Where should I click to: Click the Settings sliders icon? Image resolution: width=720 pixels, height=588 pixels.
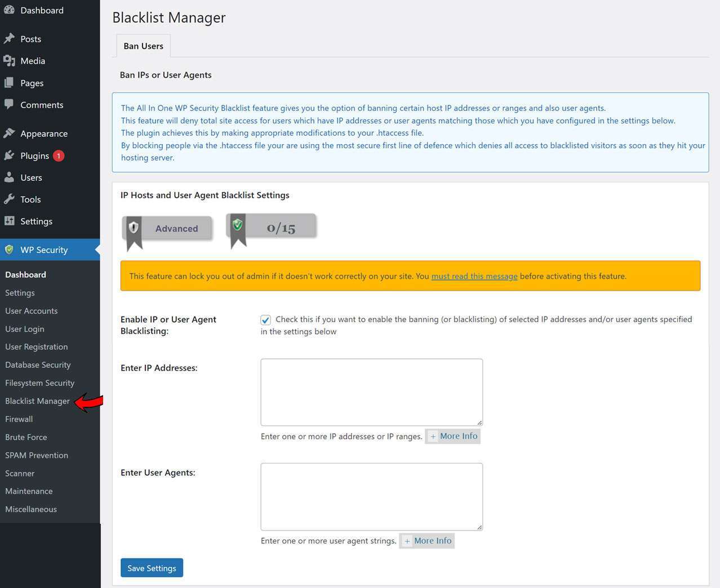coord(9,221)
